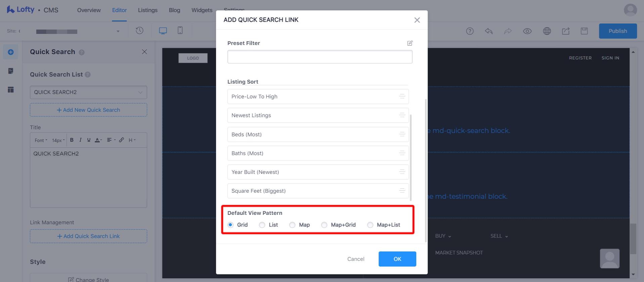Image resolution: width=644 pixels, height=282 pixels.
Task: Open the globe domain settings icon
Action: [547, 31]
